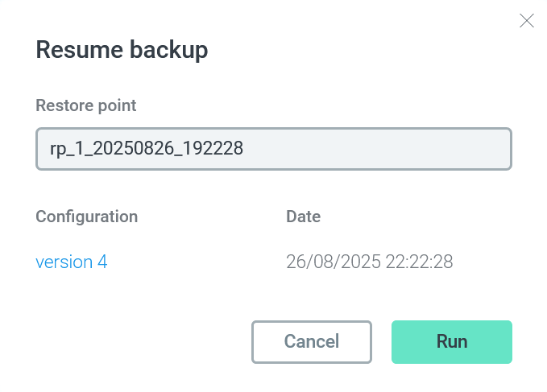Dismiss the dialog with the X icon
This screenshot has width=547, height=392.
click(527, 21)
